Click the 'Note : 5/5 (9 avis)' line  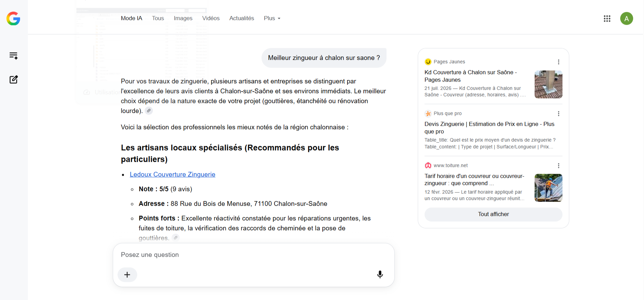(165, 189)
